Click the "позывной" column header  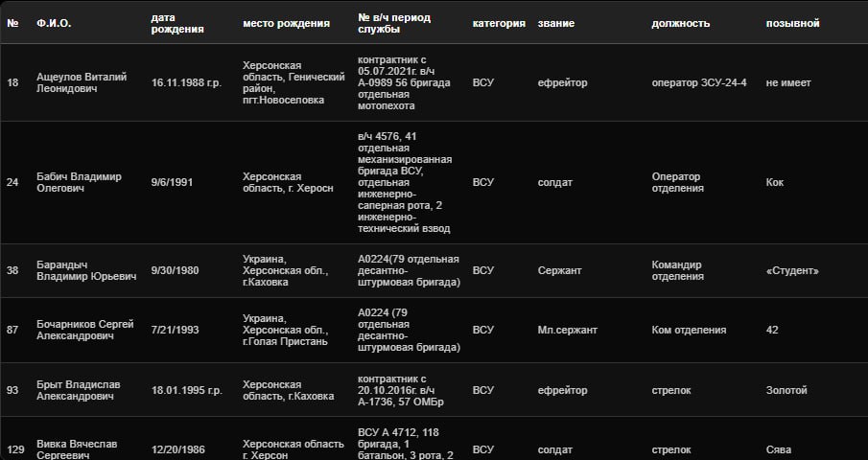click(x=793, y=23)
